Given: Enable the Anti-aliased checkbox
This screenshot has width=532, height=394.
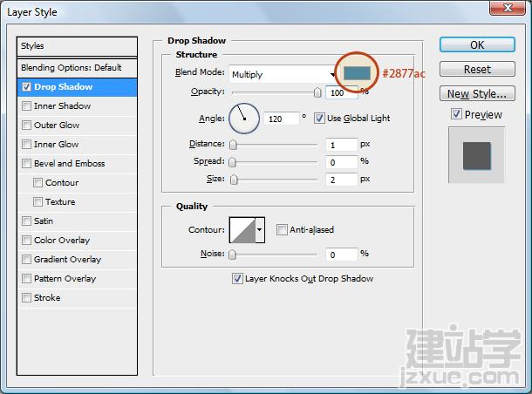Looking at the screenshot, I should (x=282, y=229).
